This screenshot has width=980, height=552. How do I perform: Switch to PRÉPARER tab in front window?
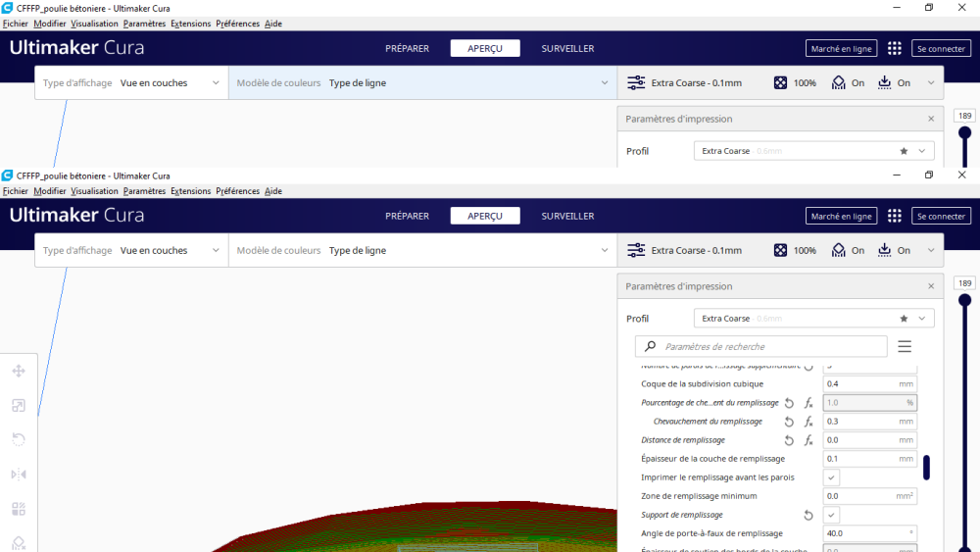point(407,216)
